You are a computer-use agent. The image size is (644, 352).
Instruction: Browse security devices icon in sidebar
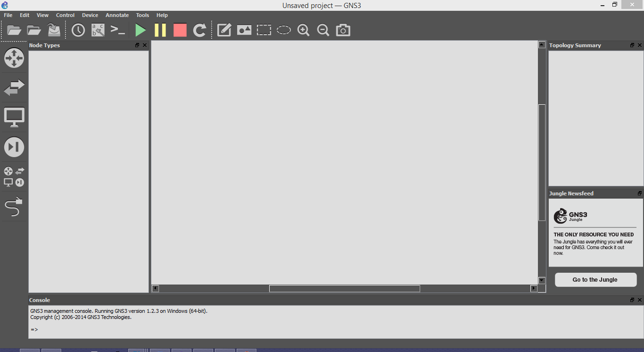[x=14, y=147]
